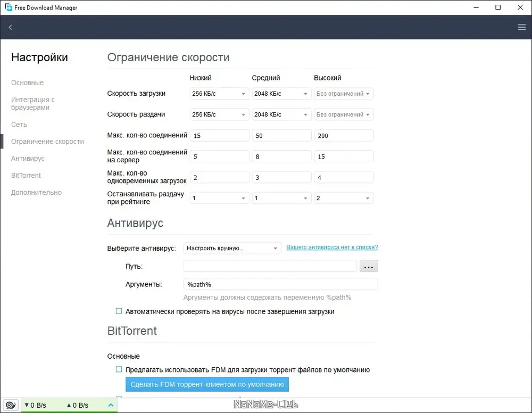Click the BitTorrent section heading
Image resolution: width=532 pixels, height=413 pixels.
pyautogui.click(x=132, y=331)
